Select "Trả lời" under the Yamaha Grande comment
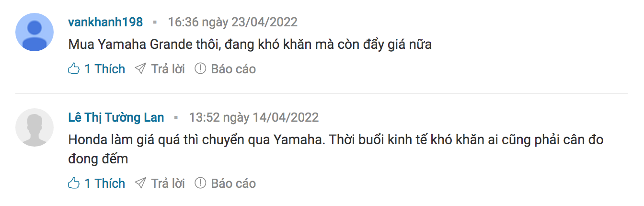 click(168, 69)
